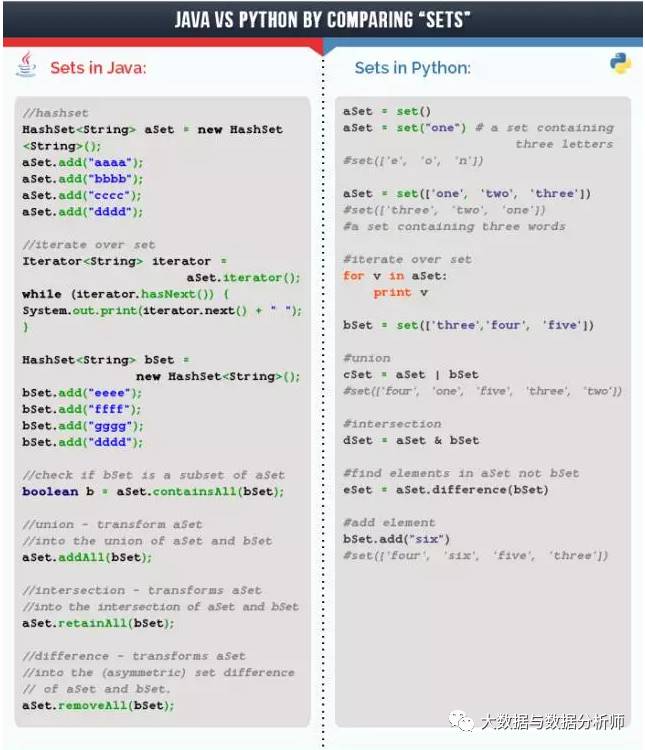
Task: Click the '#a set containing three words' comment
Action: coord(455,227)
